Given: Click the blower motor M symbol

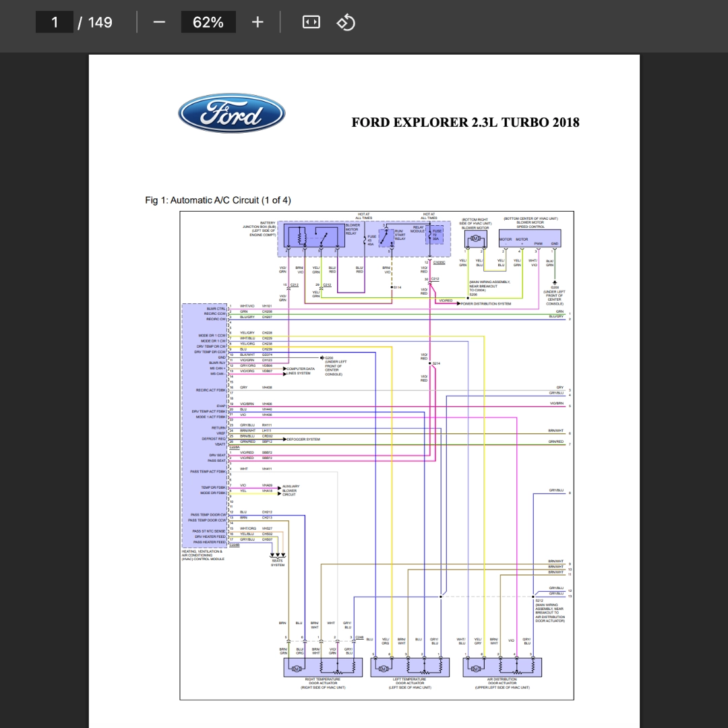Looking at the screenshot, I should click(475, 239).
